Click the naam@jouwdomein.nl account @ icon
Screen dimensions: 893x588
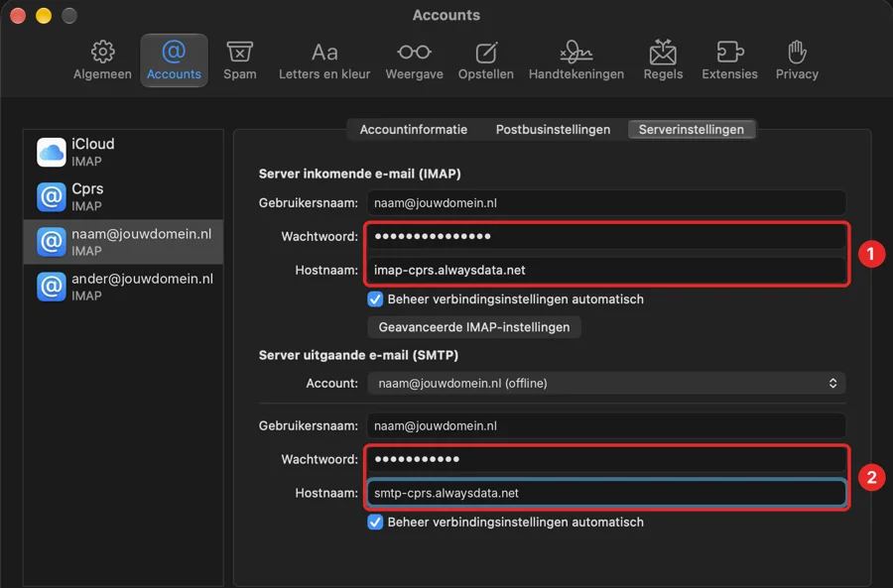coord(52,242)
